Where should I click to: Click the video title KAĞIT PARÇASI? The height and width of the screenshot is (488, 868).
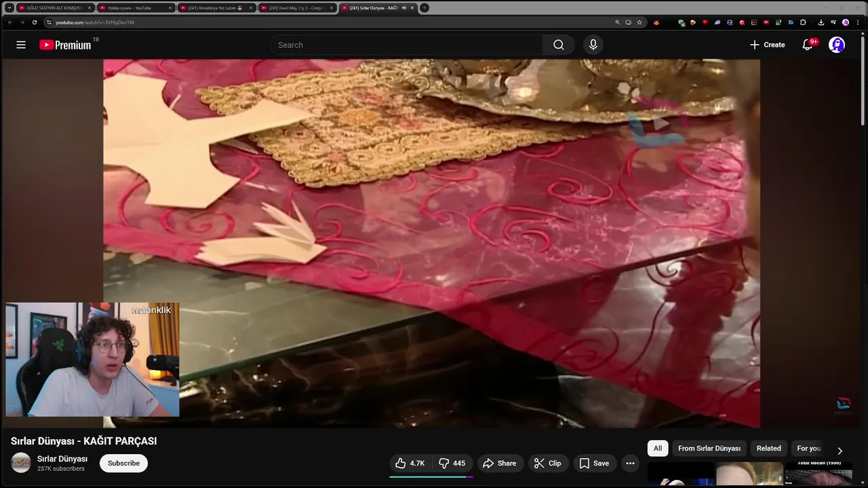pos(83,441)
